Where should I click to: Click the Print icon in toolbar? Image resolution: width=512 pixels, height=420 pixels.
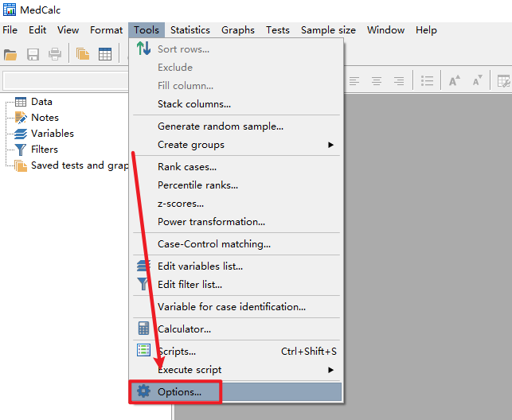[x=55, y=55]
